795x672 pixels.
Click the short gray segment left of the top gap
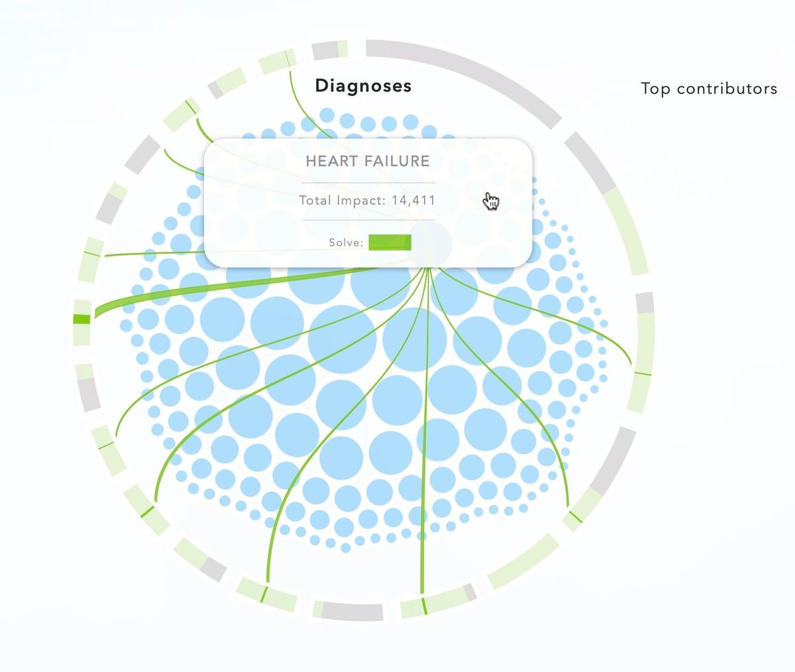tap(325, 50)
